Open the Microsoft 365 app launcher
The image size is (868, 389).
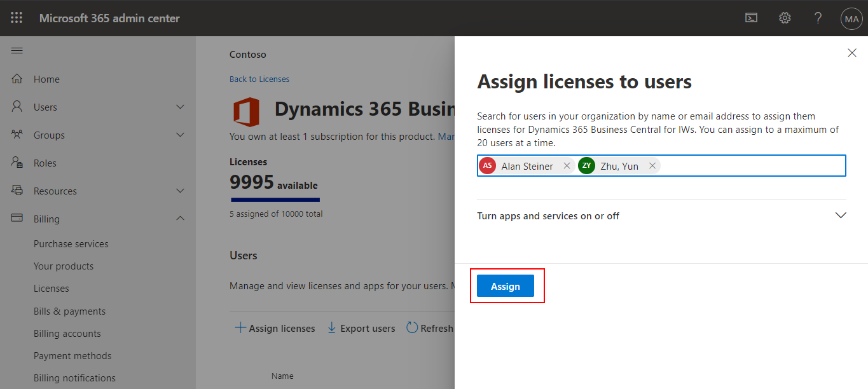17,18
